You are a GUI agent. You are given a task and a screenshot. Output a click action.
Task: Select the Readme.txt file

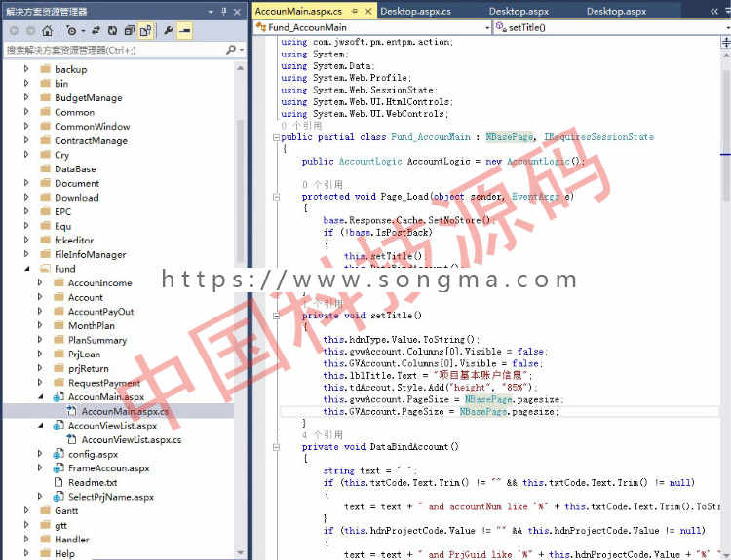(93, 483)
